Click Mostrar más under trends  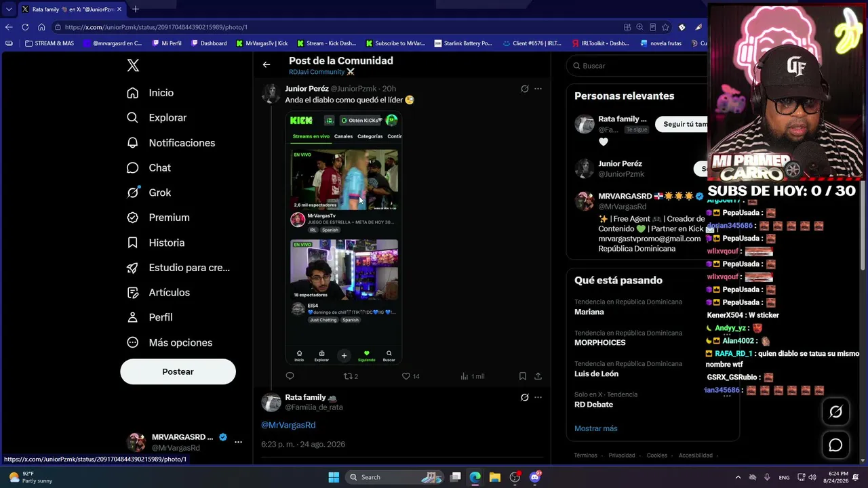click(596, 428)
